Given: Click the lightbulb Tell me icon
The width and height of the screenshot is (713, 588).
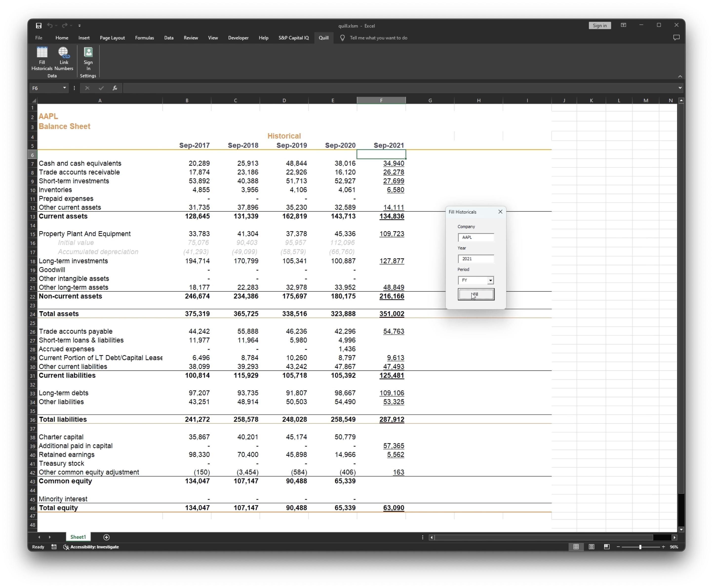Looking at the screenshot, I should tap(342, 38).
